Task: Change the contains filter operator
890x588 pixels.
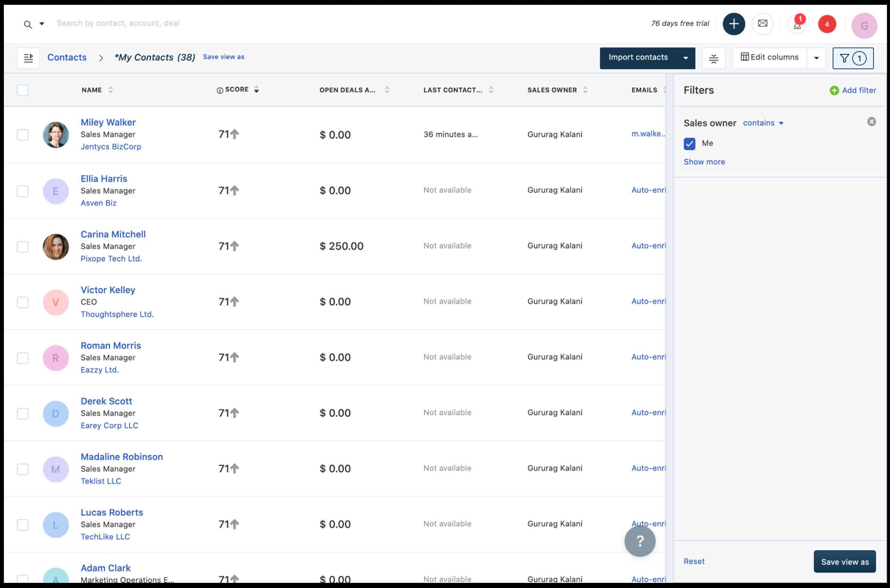Action: pyautogui.click(x=763, y=123)
